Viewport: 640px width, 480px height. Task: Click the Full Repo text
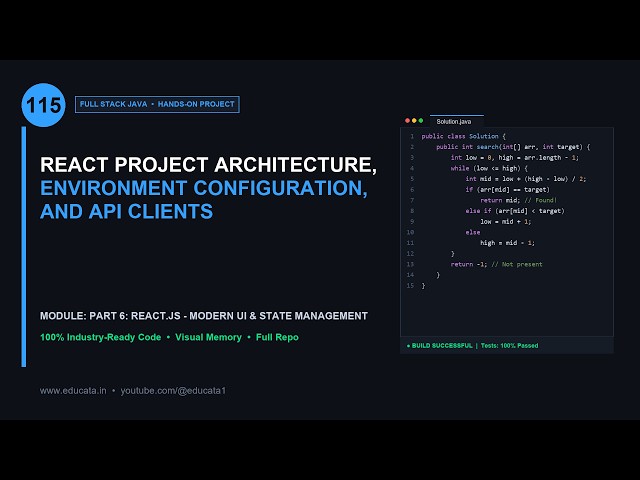coord(277,337)
